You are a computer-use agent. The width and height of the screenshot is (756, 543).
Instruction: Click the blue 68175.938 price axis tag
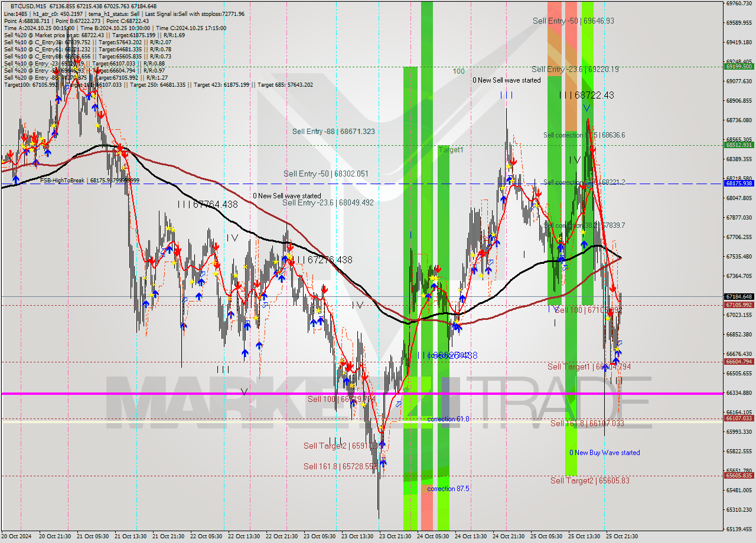click(738, 183)
